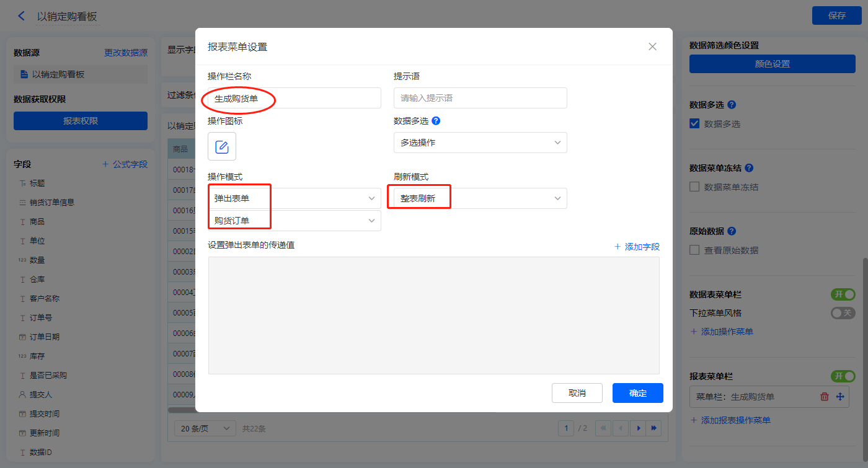Close the 报表菜单设置 dialog
The height and width of the screenshot is (468, 868).
(652, 46)
